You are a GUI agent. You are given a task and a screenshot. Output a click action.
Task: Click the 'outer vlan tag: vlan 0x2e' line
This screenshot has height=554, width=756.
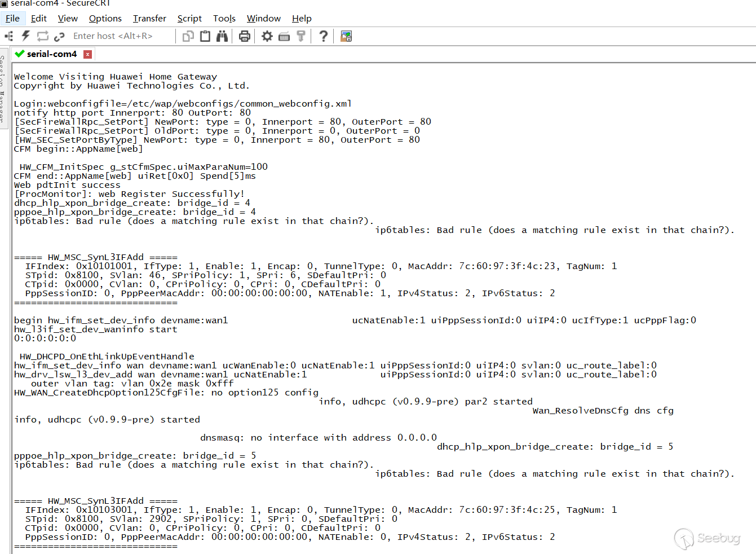click(x=132, y=384)
